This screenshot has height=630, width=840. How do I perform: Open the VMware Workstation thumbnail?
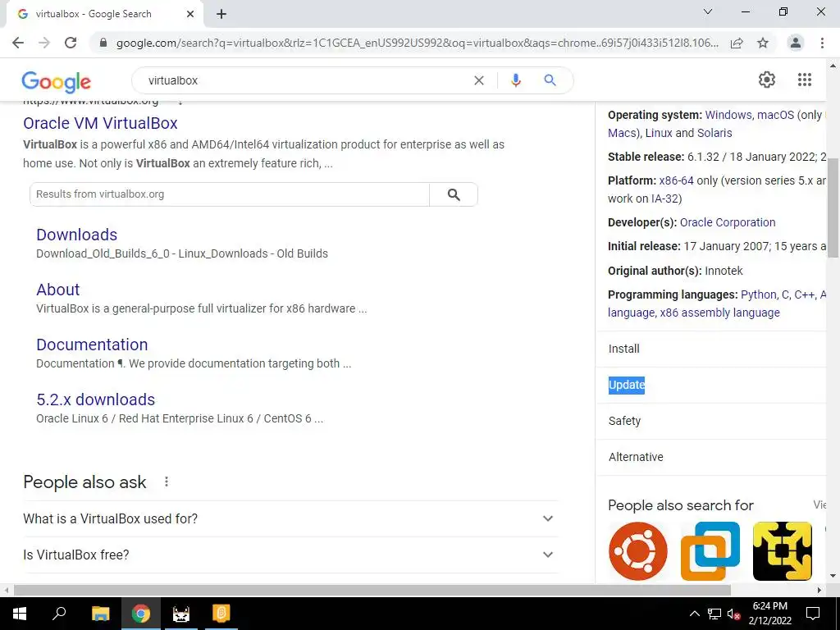pyautogui.click(x=710, y=551)
